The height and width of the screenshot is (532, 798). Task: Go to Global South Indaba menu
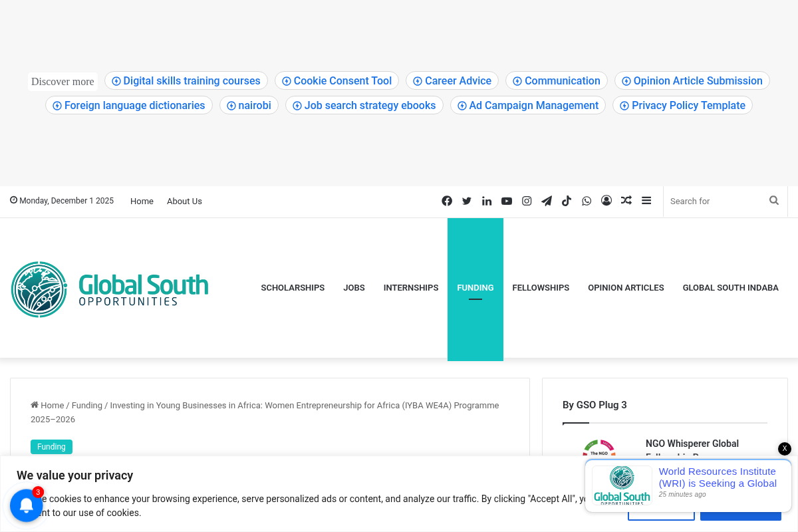tap(730, 288)
